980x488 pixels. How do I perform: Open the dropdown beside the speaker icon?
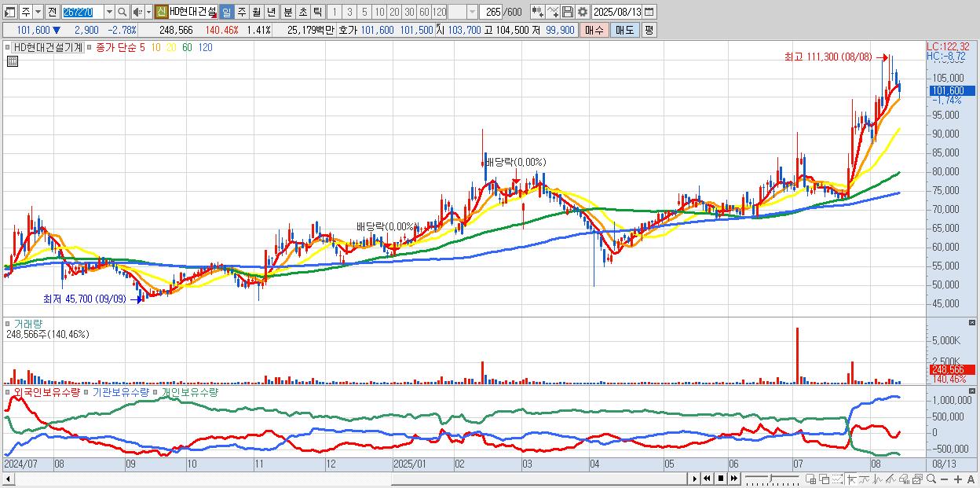click(x=148, y=12)
